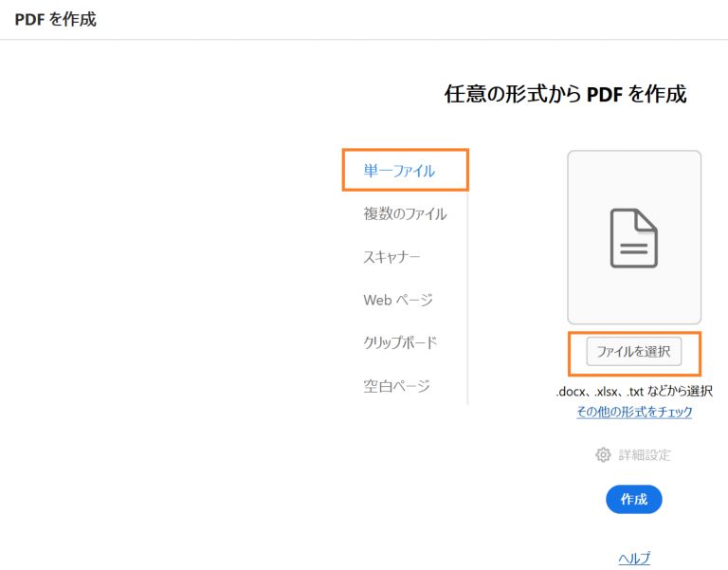Image resolution: width=728 pixels, height=570 pixels.
Task: Open the その他の形式をチェック link
Action: [634, 412]
